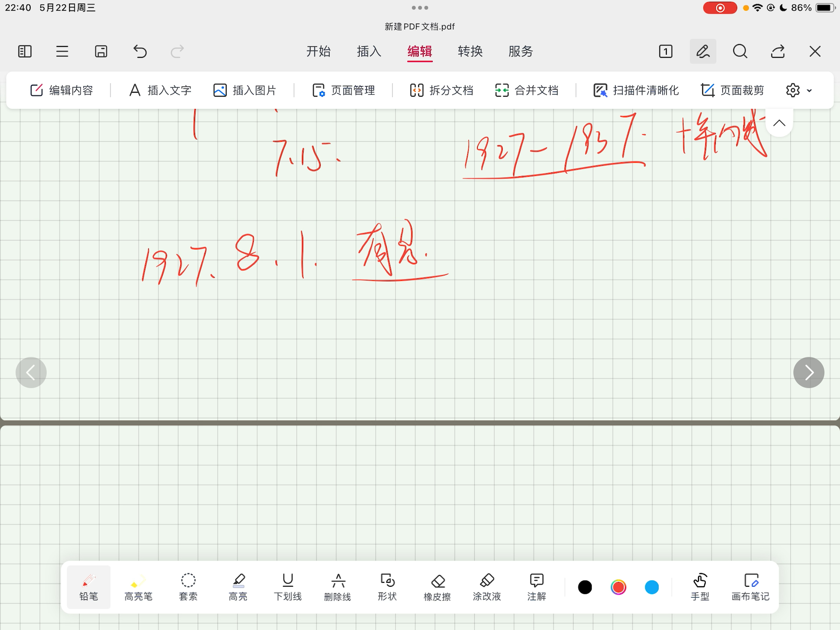Open the sidebar panel view icon
840x630 pixels.
[x=25, y=52]
